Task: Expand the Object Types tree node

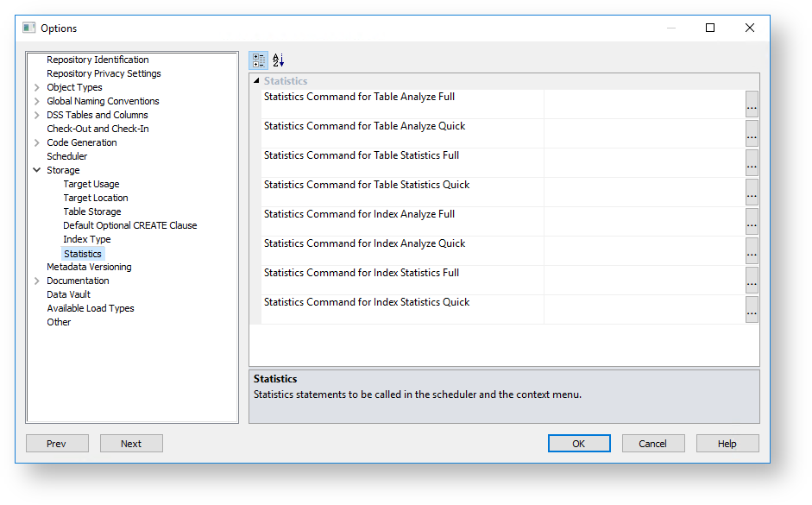Action: [x=37, y=87]
